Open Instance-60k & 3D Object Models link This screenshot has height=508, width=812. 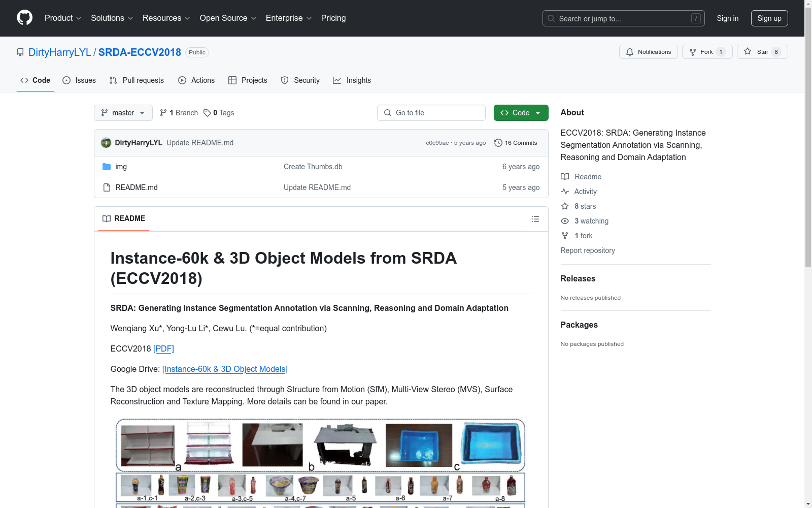225,369
